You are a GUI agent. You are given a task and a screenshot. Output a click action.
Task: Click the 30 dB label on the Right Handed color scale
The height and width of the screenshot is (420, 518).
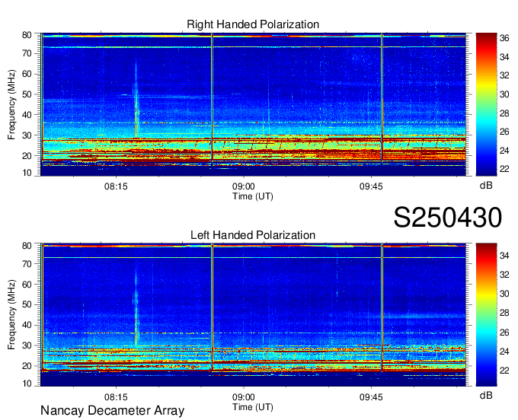click(504, 94)
